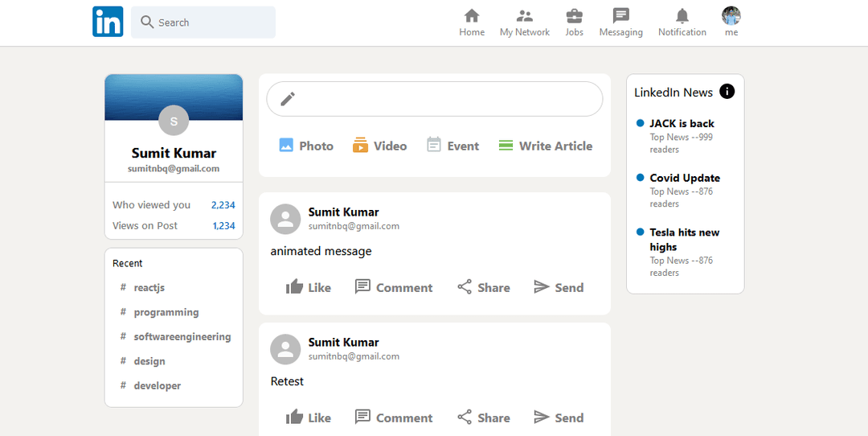Image resolution: width=868 pixels, height=436 pixels.
Task: Open the Notification bell
Action: tap(682, 23)
